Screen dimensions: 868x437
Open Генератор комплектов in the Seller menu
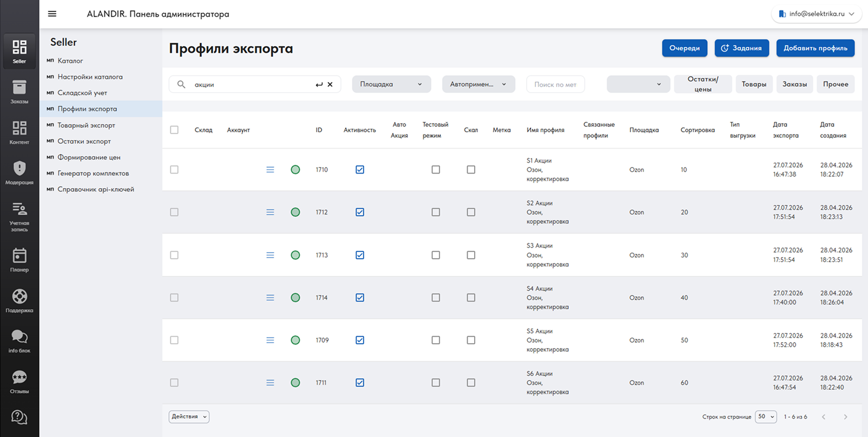93,173
